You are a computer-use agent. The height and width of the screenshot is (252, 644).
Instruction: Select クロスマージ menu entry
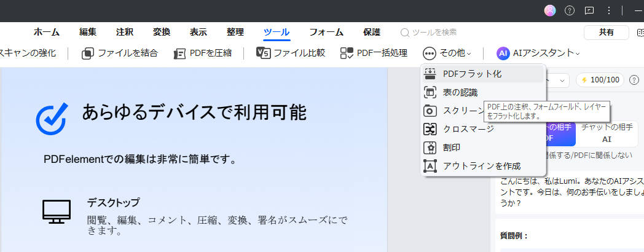(484, 129)
